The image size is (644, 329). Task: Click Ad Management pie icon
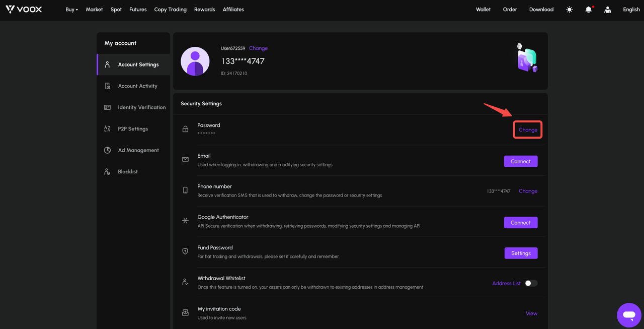107,150
